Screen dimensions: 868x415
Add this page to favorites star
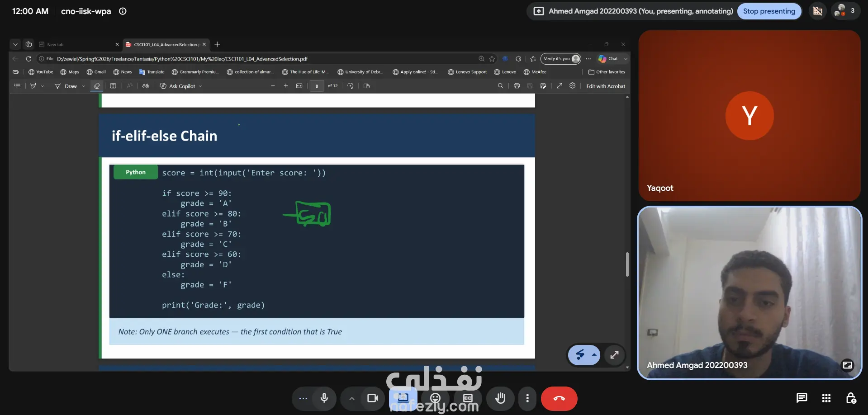[x=492, y=59]
